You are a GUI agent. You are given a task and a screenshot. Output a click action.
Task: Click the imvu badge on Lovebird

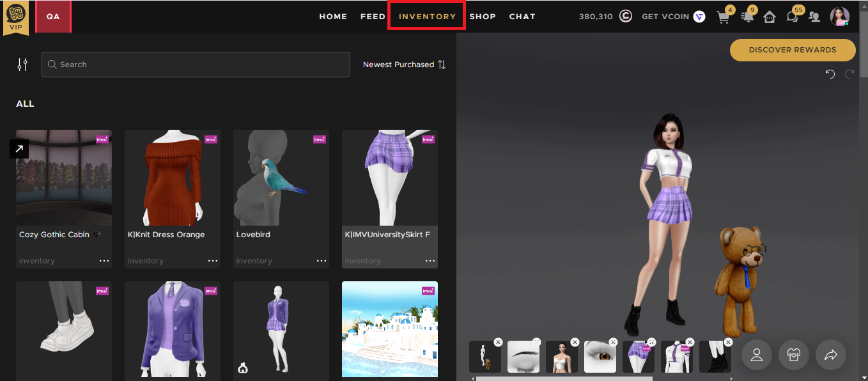319,139
